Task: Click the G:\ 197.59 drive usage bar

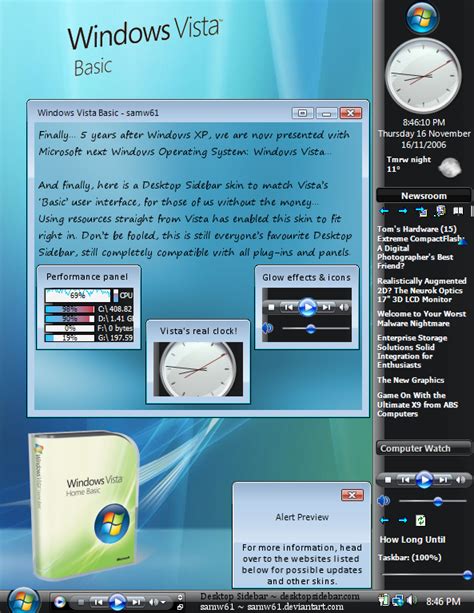Action: tap(70, 338)
